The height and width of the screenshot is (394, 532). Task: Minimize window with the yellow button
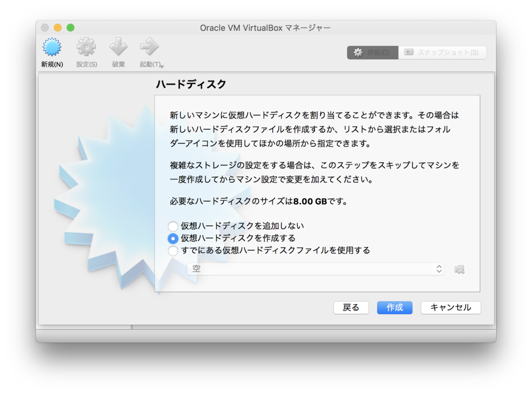58,28
